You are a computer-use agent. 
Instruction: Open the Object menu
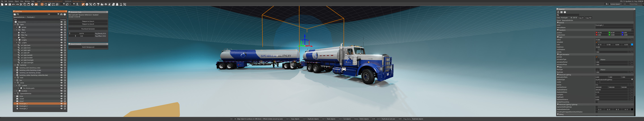[x=17, y=1]
